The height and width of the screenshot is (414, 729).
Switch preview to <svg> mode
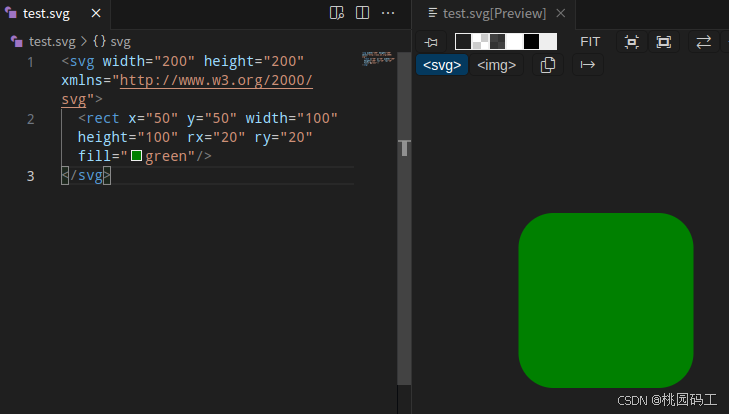pos(442,65)
